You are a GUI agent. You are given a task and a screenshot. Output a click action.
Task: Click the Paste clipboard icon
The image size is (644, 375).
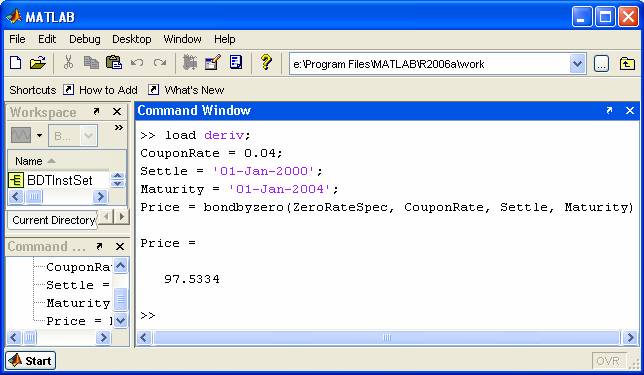click(x=114, y=63)
